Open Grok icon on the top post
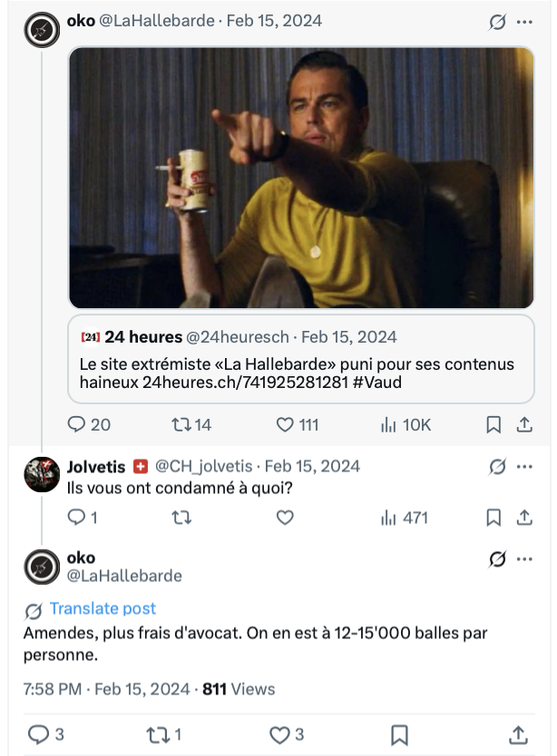This screenshot has width=557, height=756. point(497,22)
